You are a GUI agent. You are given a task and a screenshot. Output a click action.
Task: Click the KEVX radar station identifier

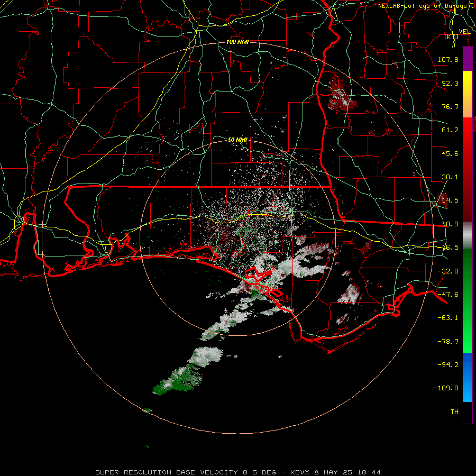[300, 472]
